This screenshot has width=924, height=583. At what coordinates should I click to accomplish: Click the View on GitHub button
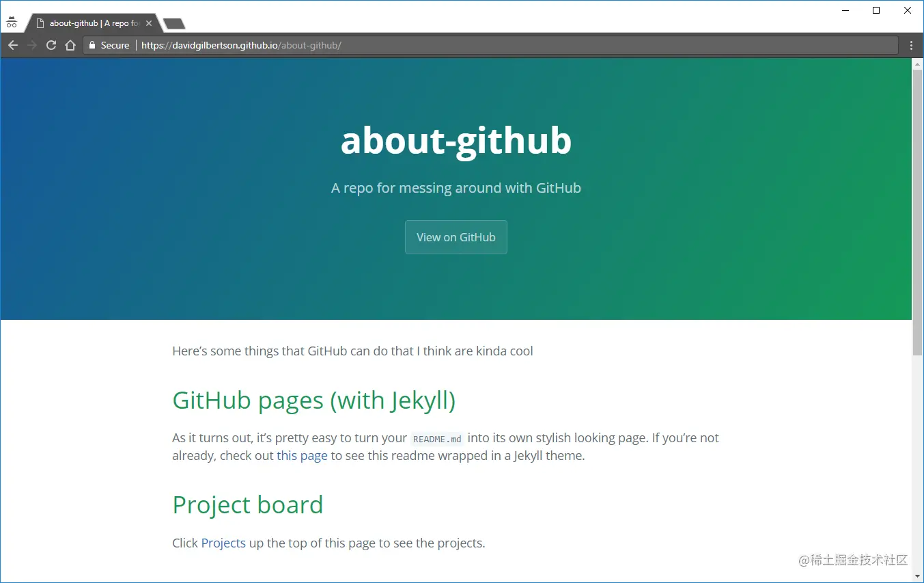pyautogui.click(x=456, y=237)
